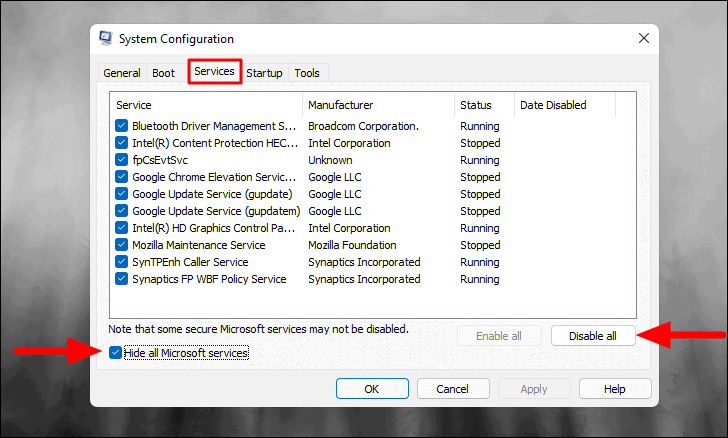Image resolution: width=728 pixels, height=438 pixels.
Task: Uncheck Google Update Service (gupdate) checkbox
Action: (x=121, y=194)
